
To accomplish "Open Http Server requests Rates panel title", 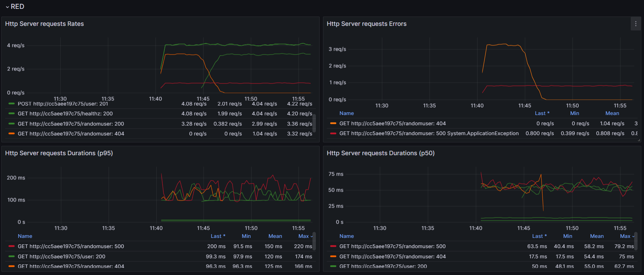I will (44, 24).
